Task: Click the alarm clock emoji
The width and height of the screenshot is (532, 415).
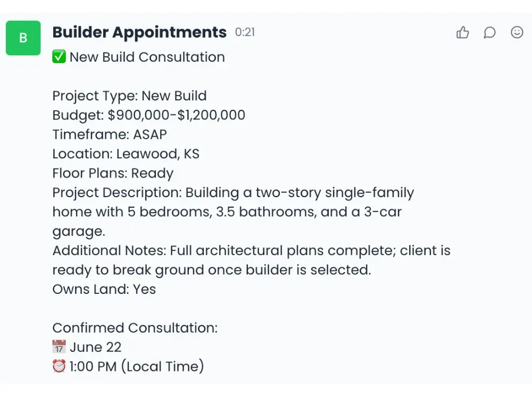Action: 59,366
